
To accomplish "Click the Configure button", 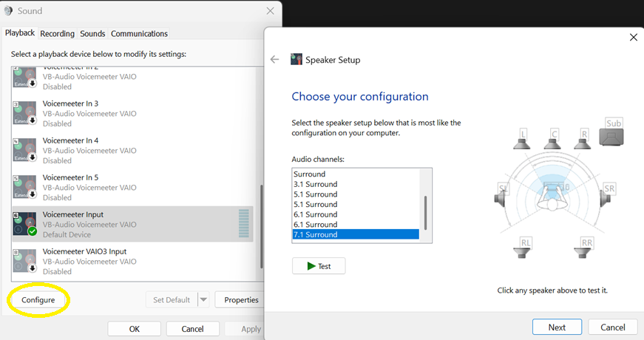I will (38, 300).
